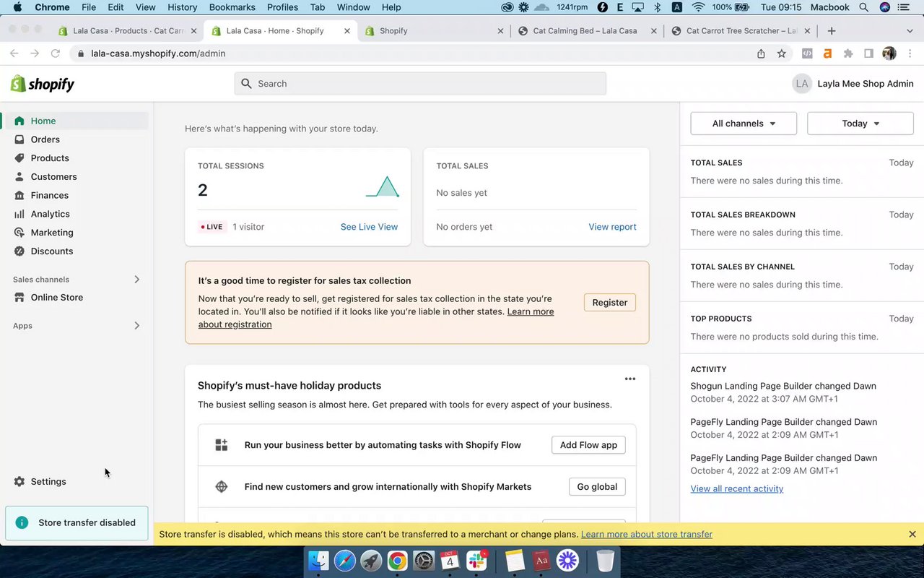Switch to Cat Calming Bed tab
The image size is (924, 578).
click(588, 31)
